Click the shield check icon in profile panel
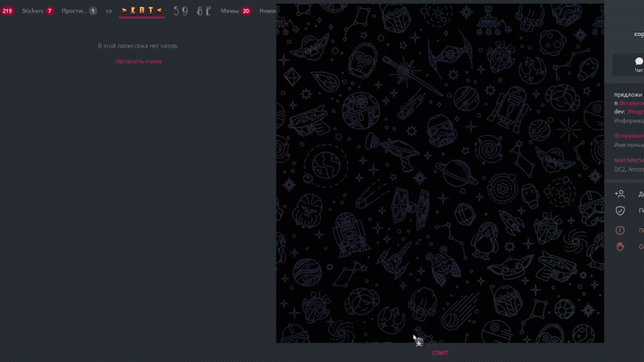Image resolution: width=644 pixels, height=362 pixels. pos(620,211)
